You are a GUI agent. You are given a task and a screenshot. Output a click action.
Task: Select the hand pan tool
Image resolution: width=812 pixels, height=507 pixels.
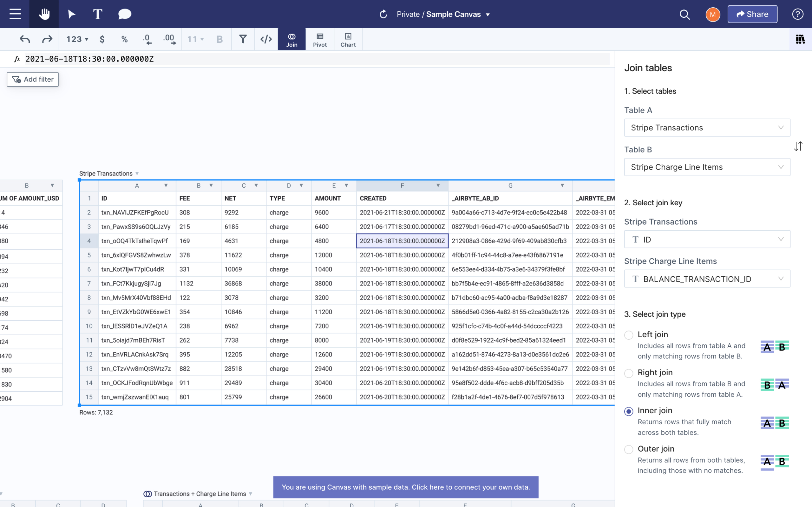(44, 14)
